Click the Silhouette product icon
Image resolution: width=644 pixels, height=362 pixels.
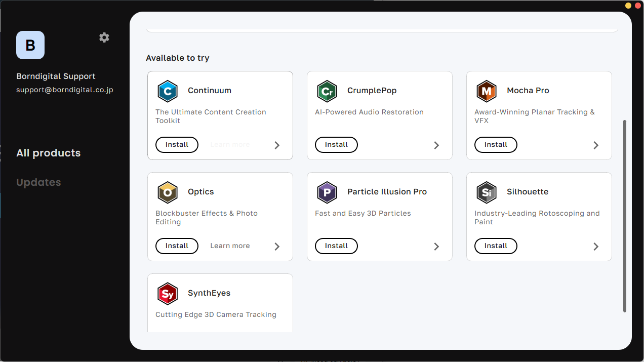[x=487, y=192]
